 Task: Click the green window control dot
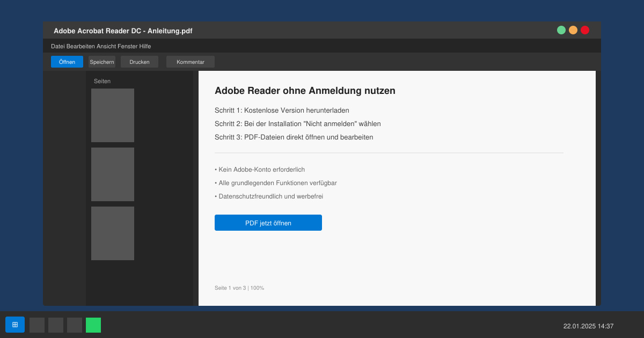pyautogui.click(x=561, y=30)
